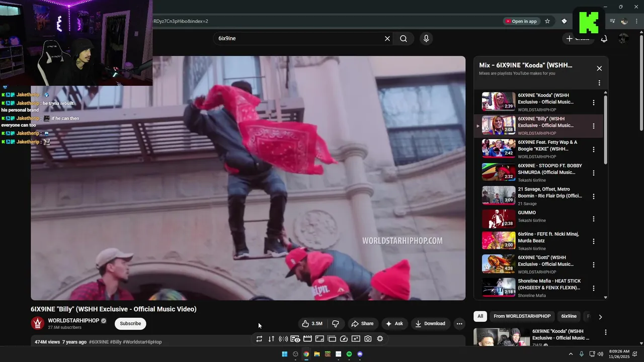
Task: Open Discord from the taskbar
Action: tap(360, 354)
